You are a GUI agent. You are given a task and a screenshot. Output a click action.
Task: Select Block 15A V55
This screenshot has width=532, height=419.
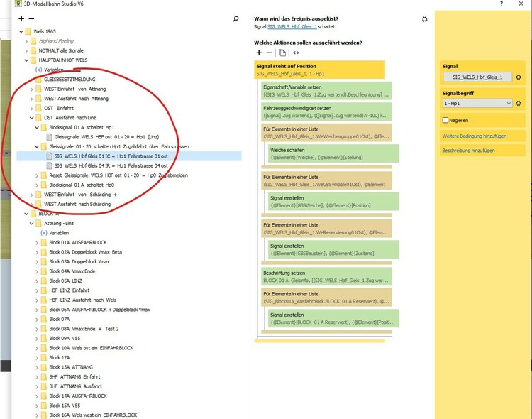point(65,406)
